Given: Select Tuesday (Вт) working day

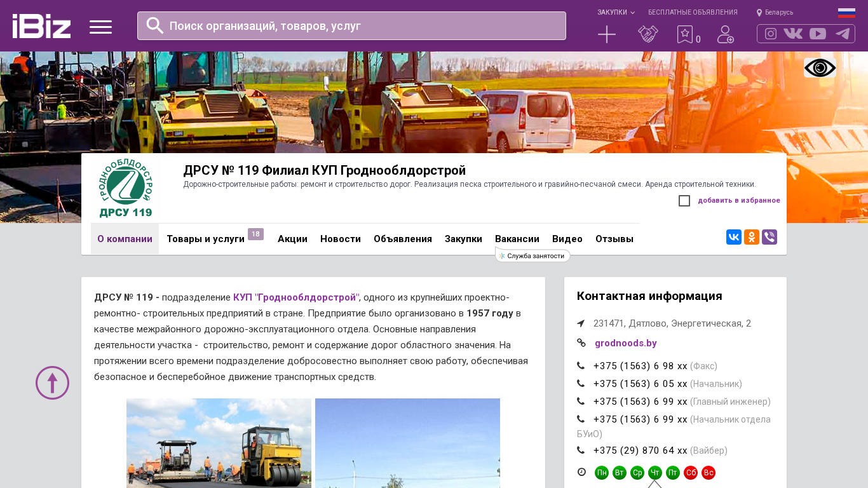Looking at the screenshot, I should (620, 473).
